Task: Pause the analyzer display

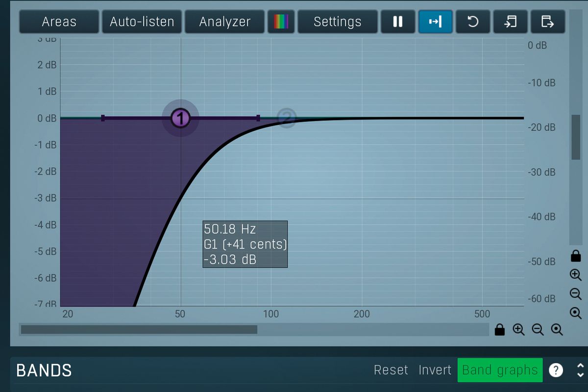Action: point(398,22)
